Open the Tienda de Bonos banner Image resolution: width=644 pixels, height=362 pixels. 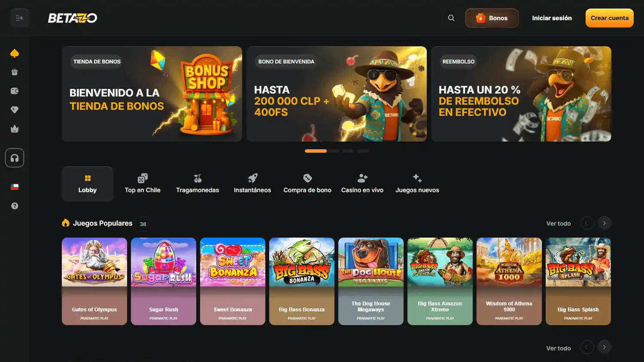click(152, 94)
